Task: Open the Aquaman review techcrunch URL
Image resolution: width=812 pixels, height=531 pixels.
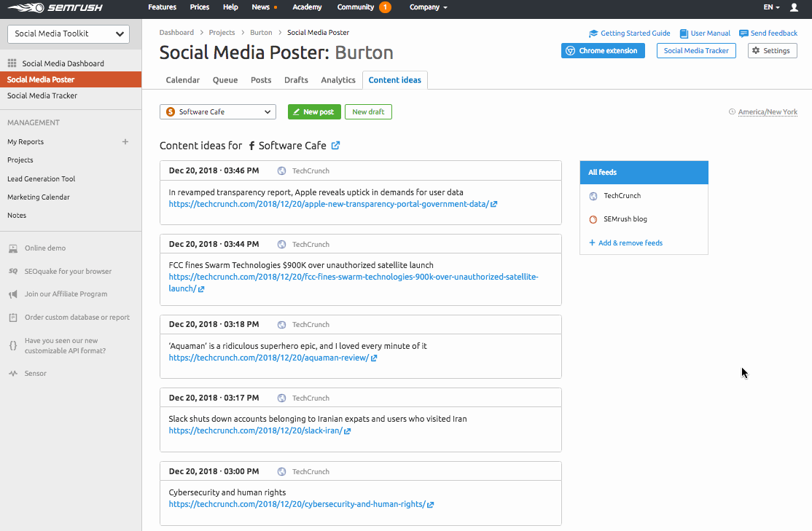Action: [269, 358]
